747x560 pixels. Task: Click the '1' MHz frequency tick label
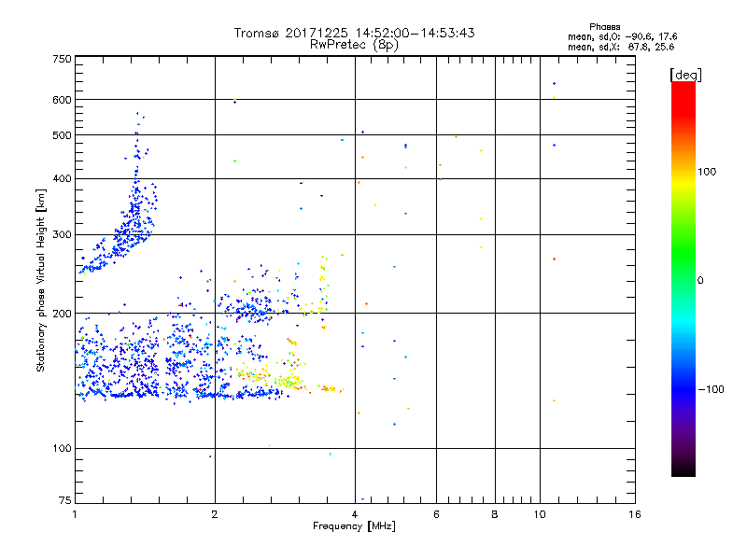(x=75, y=514)
